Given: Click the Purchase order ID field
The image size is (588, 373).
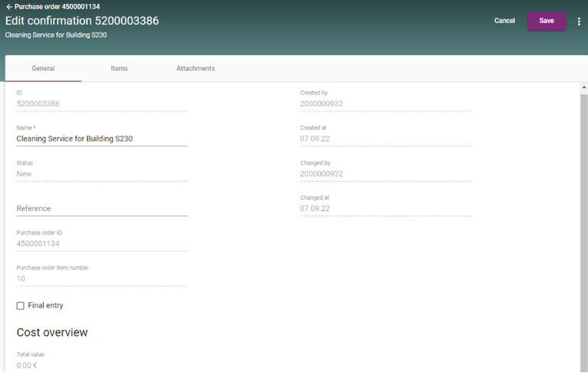Looking at the screenshot, I should click(102, 244).
